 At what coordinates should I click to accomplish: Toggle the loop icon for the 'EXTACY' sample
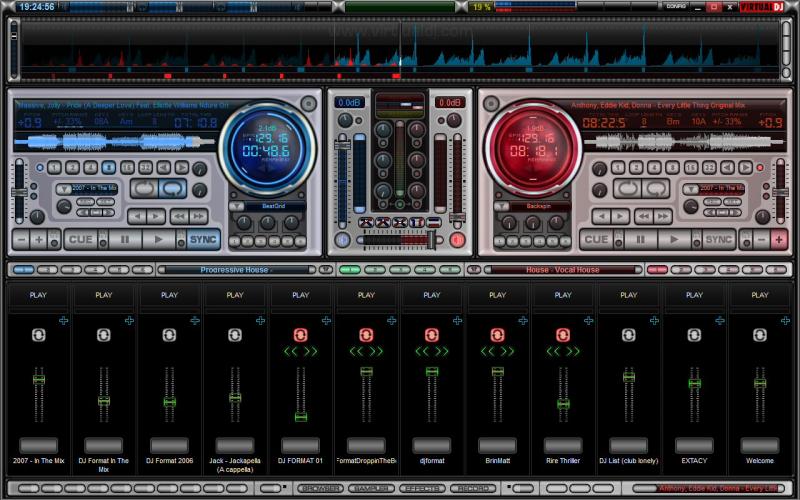(x=694, y=335)
